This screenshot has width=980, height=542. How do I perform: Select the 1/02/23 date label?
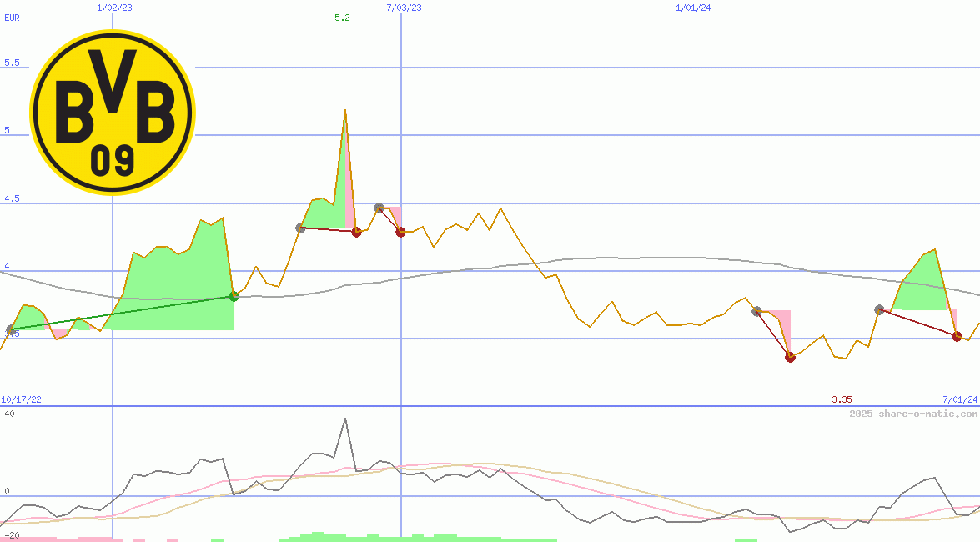click(114, 8)
